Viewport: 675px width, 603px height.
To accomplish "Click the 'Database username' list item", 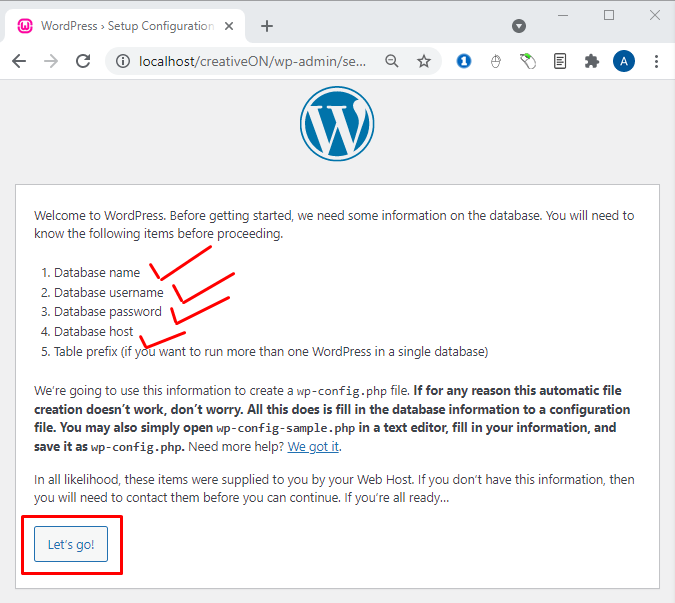I will pyautogui.click(x=108, y=293).
